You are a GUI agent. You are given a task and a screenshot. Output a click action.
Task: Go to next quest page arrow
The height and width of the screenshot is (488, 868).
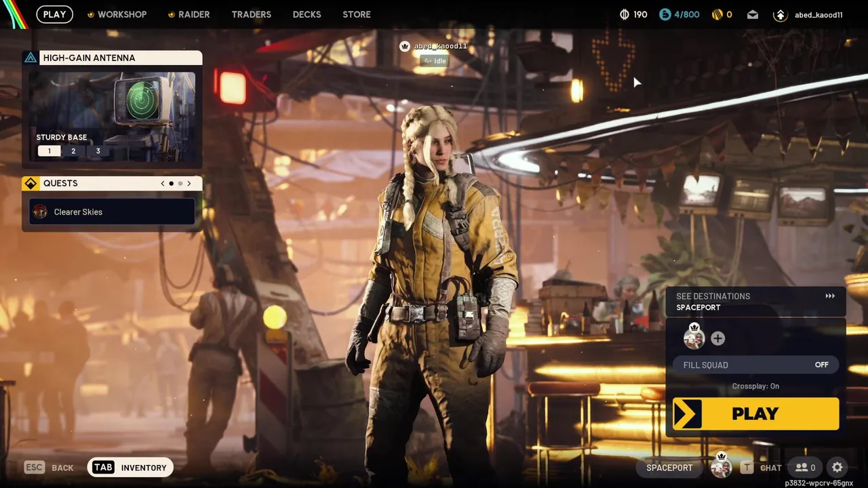tap(189, 184)
